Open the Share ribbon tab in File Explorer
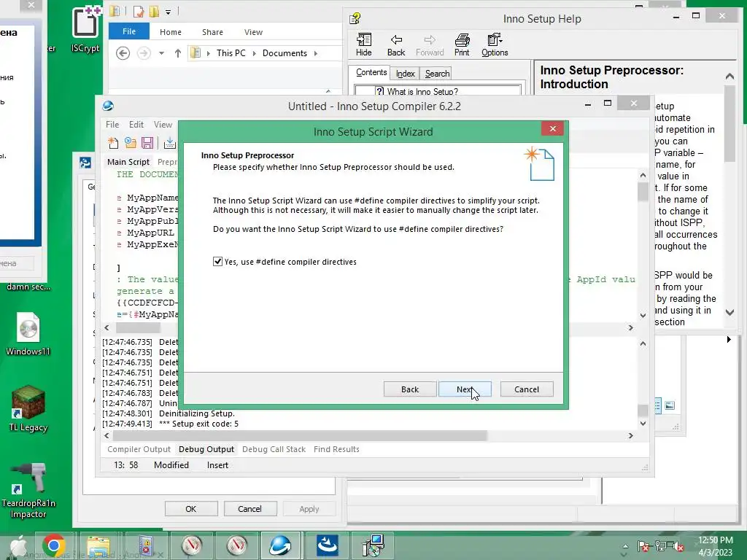The width and height of the screenshot is (747, 560). coord(212,32)
